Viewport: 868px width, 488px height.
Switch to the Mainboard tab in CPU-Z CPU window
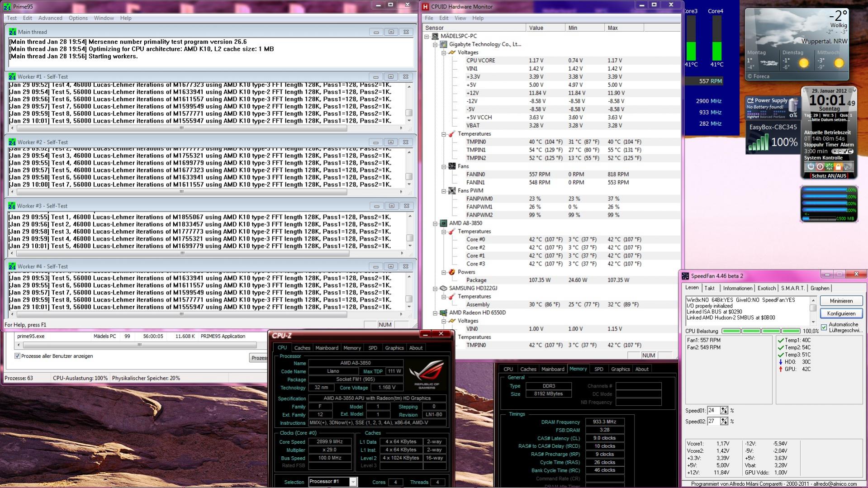point(327,348)
